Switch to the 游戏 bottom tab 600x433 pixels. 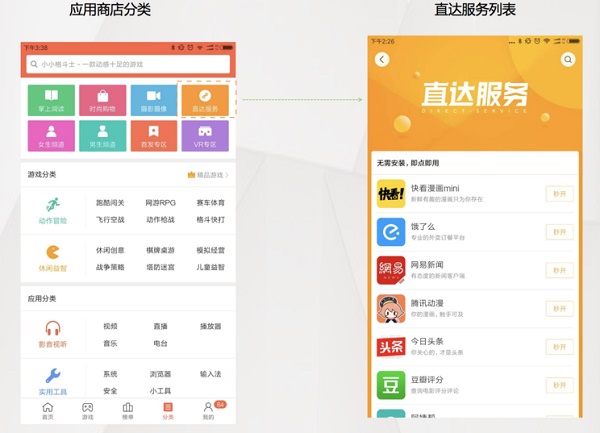pyautogui.click(x=87, y=411)
